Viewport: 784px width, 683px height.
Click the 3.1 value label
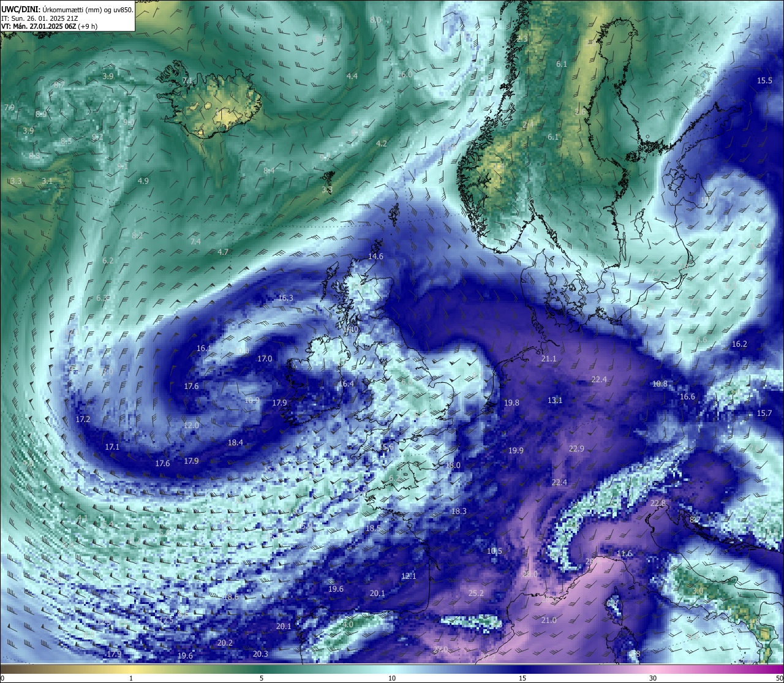(47, 181)
